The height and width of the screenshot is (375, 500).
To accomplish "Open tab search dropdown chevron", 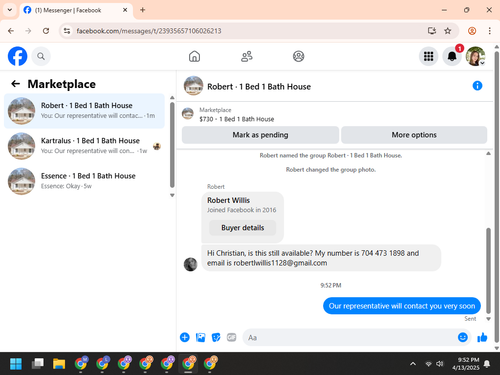I will (10, 10).
